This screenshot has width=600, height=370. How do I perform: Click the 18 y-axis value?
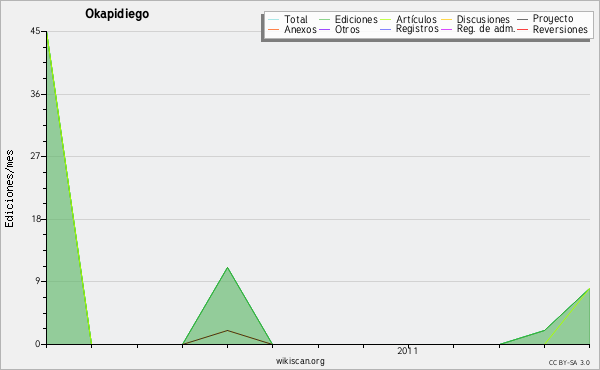pos(36,219)
